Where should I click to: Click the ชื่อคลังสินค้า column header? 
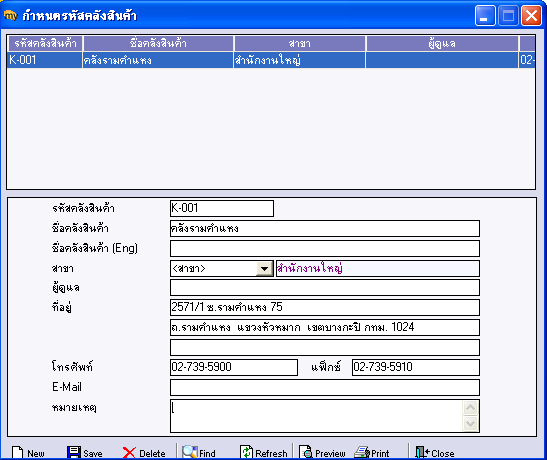(158, 44)
